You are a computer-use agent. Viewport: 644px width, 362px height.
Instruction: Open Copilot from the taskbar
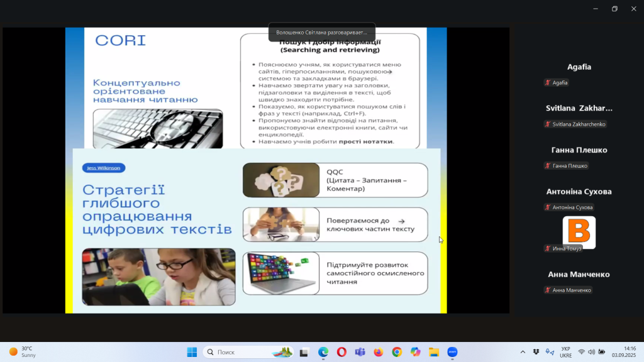coord(415,352)
